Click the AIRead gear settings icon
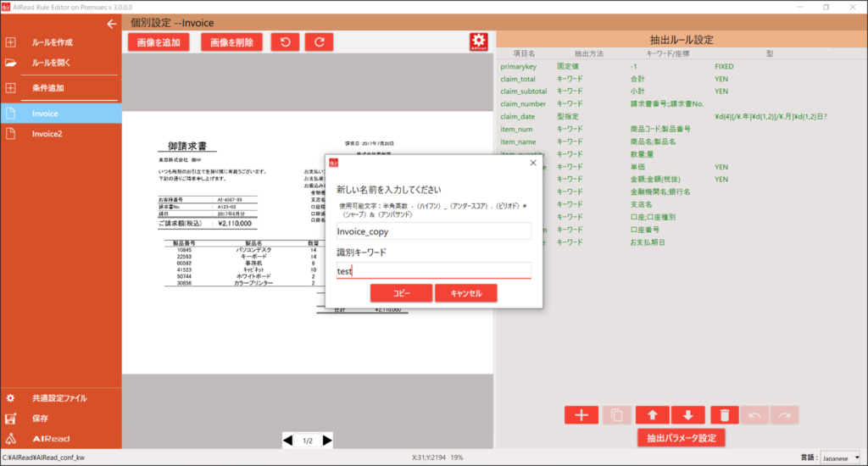The width and height of the screenshot is (868, 466). coord(478,42)
